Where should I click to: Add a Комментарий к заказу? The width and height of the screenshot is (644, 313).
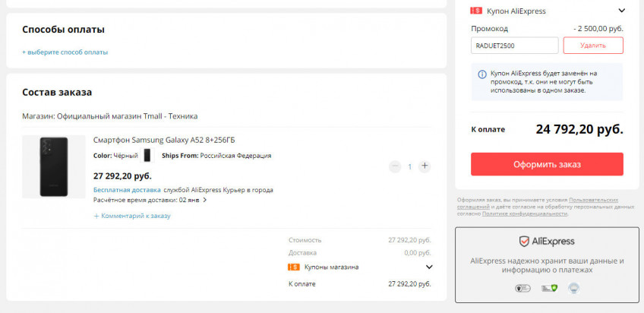coord(132,216)
